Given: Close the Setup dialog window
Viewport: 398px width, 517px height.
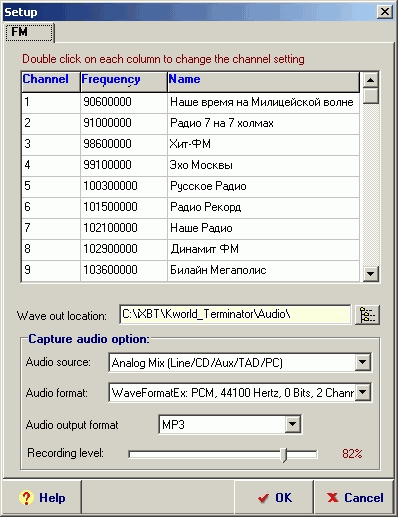Looking at the screenshot, I should click(x=385, y=12).
